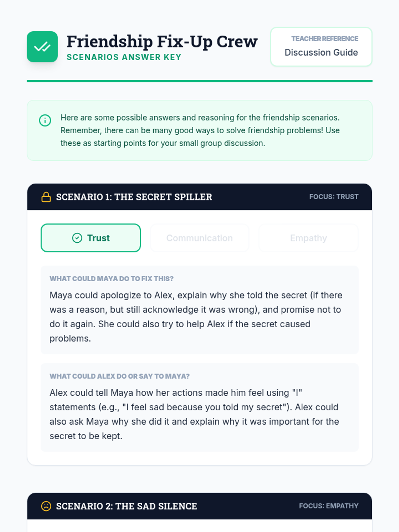This screenshot has height=532, width=399.
Task: Click the double-checkmark logo icon
Action: pyautogui.click(x=42, y=47)
